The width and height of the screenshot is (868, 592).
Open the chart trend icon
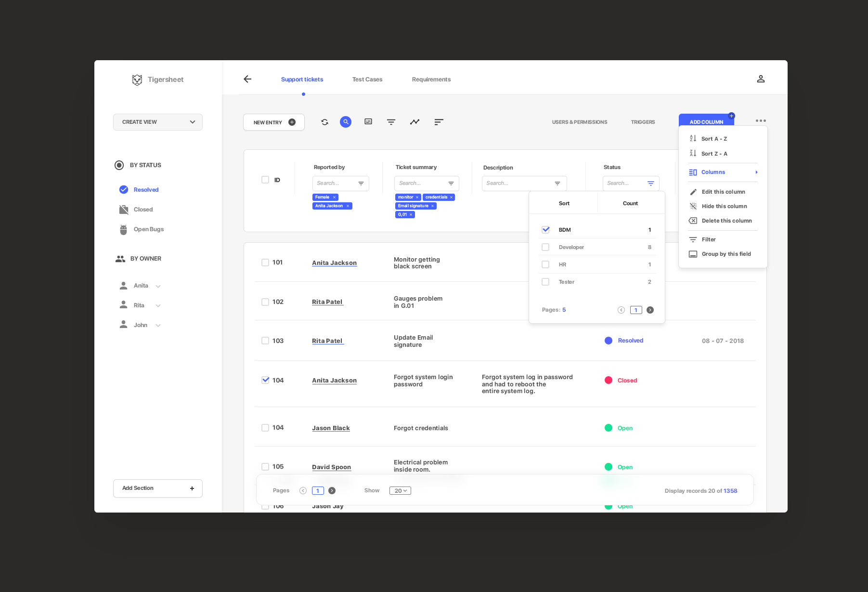coord(415,122)
